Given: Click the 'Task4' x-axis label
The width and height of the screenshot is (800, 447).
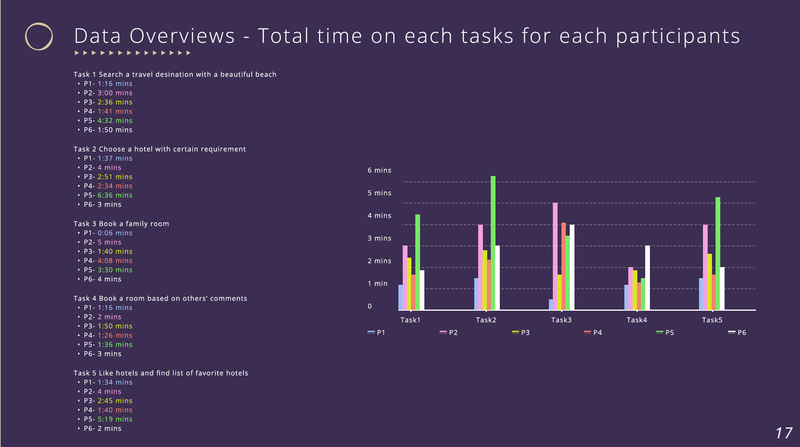Looking at the screenshot, I should [637, 320].
